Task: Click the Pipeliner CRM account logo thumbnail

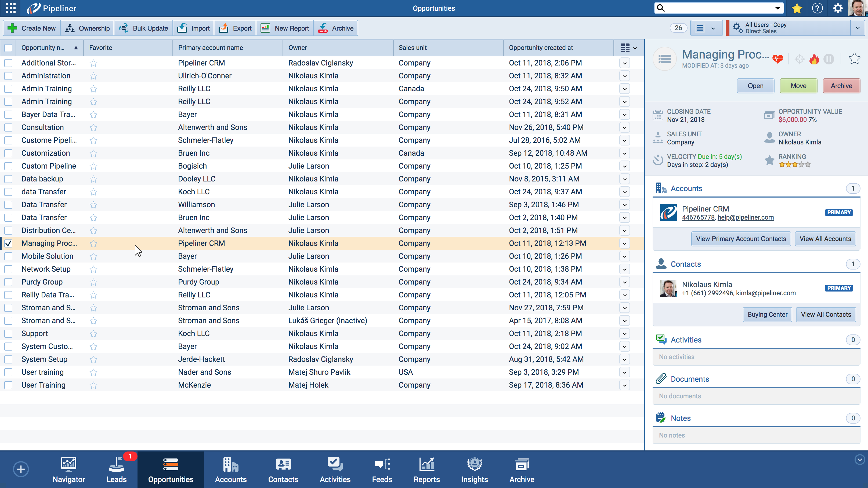Action: click(668, 213)
